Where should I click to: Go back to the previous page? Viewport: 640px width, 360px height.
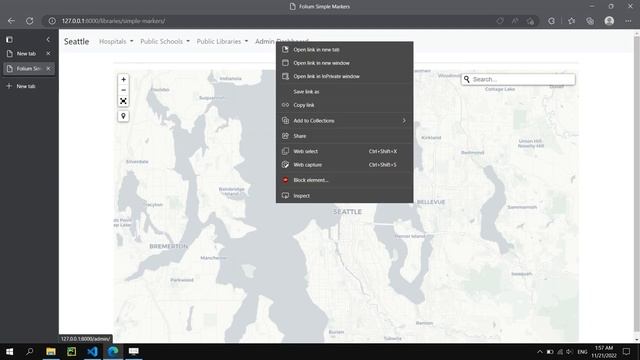coord(11,21)
